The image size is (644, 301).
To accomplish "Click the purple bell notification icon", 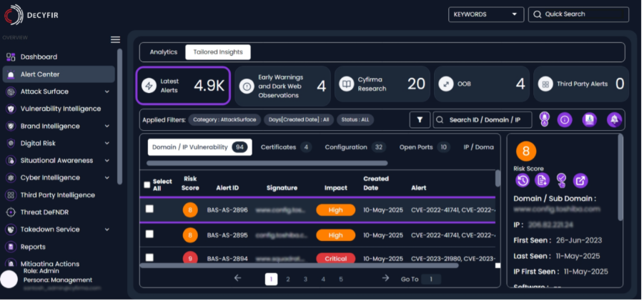I will [614, 120].
